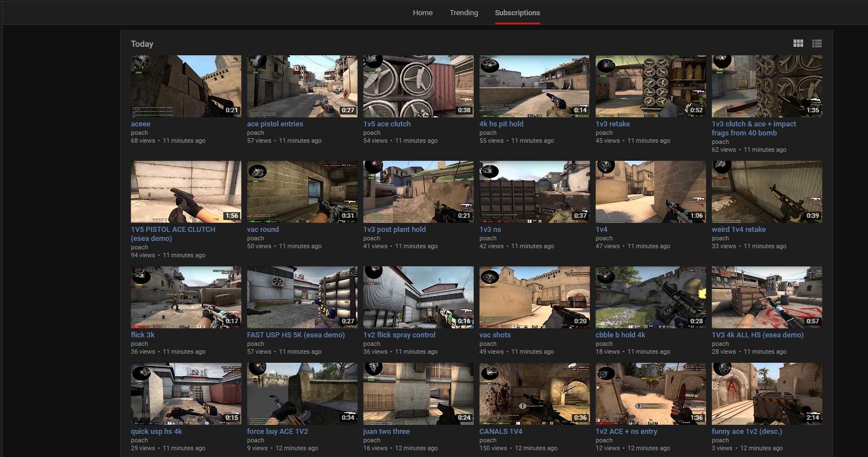Click the '1v5 ace clutch' title

click(x=387, y=124)
